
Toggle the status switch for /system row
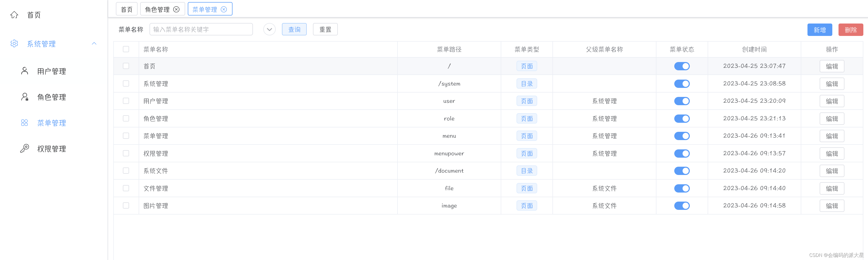[x=682, y=83]
